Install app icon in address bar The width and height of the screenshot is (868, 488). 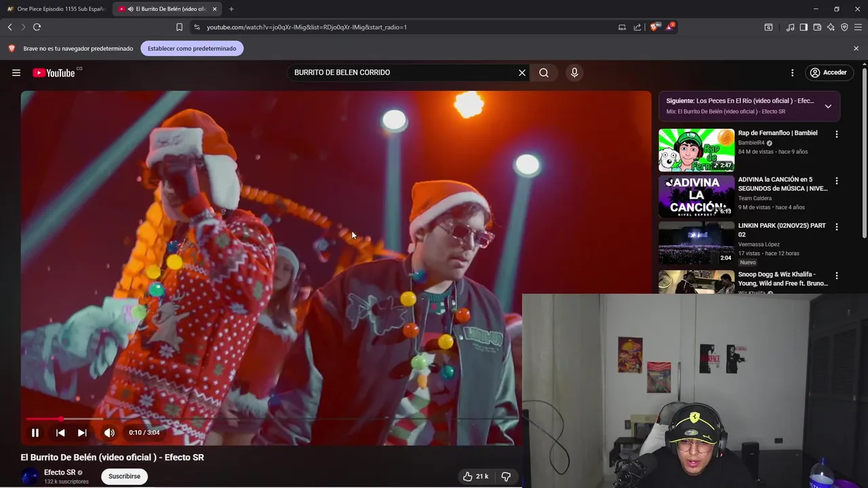tap(622, 27)
